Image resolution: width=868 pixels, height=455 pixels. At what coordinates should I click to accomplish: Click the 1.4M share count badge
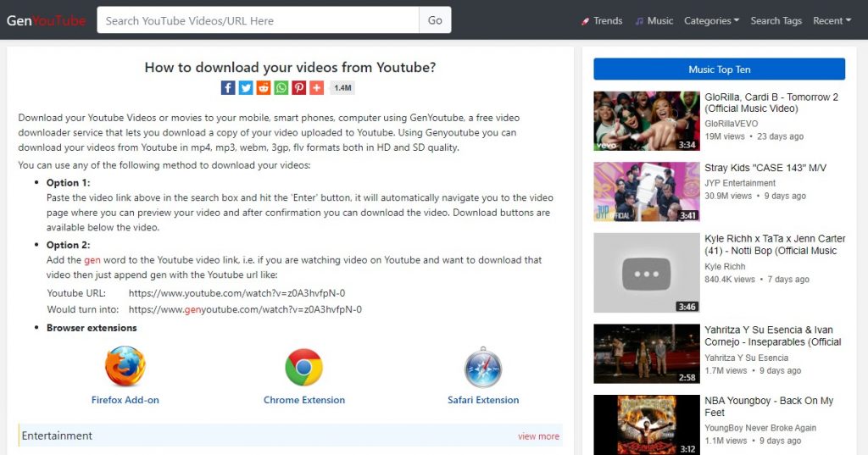342,87
